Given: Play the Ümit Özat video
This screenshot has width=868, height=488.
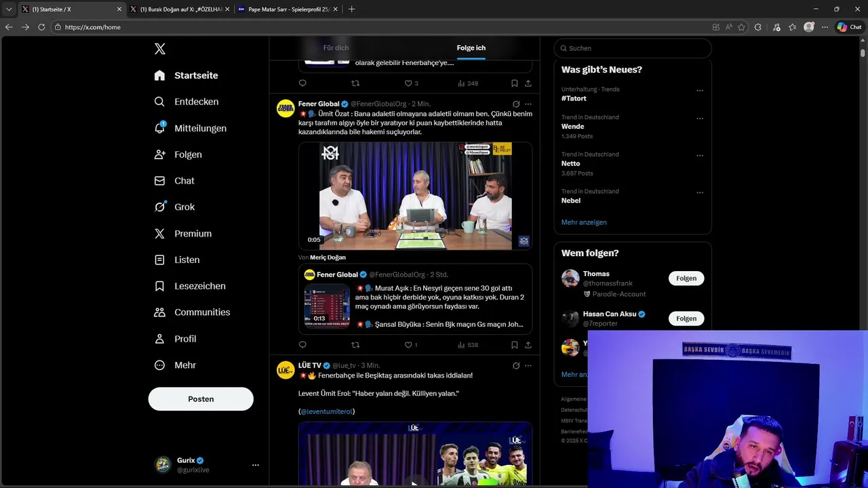Looking at the screenshot, I should pyautogui.click(x=415, y=195).
